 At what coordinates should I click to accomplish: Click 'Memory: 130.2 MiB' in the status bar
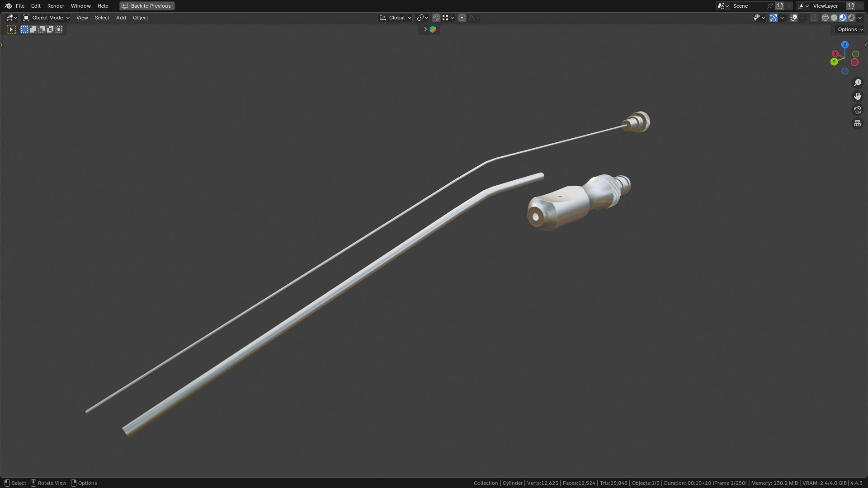[774, 483]
